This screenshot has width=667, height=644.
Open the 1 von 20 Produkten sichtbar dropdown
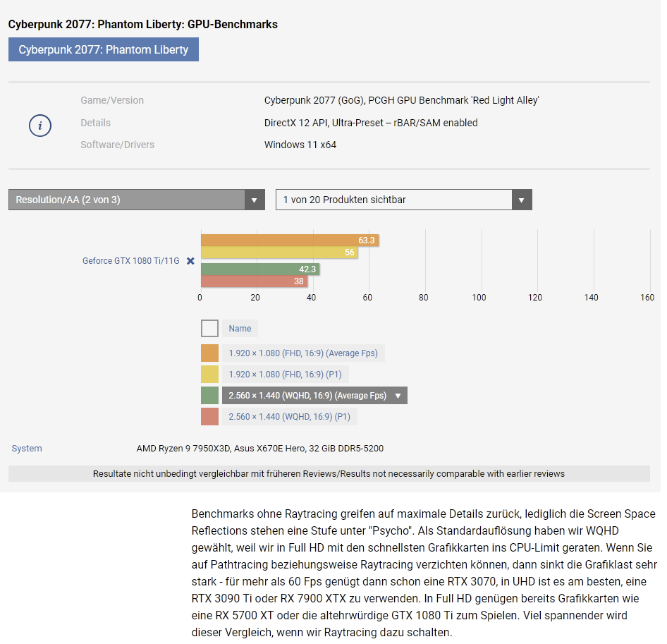(x=404, y=200)
